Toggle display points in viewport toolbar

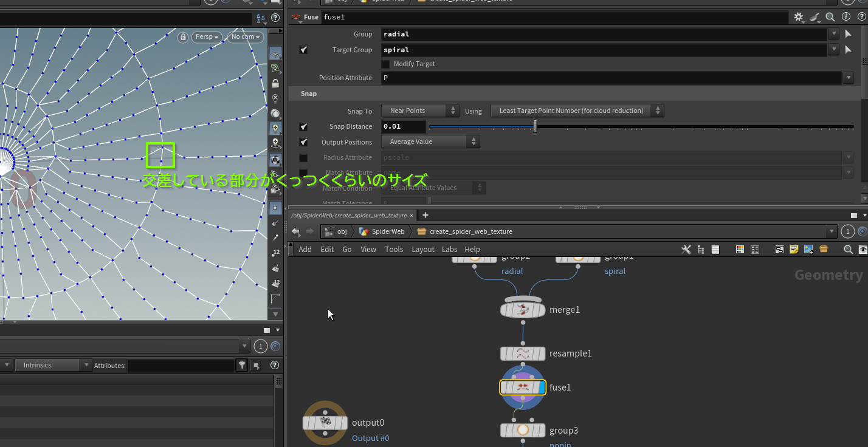click(x=275, y=207)
